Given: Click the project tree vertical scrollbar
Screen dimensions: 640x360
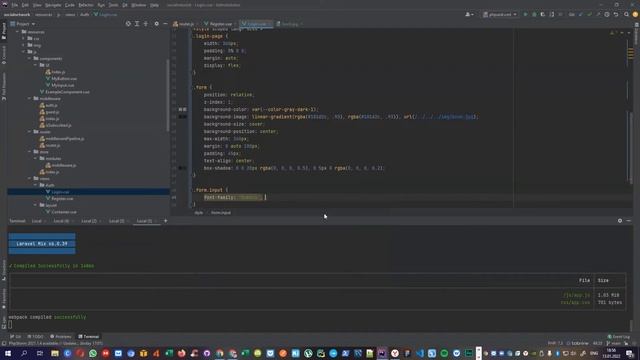Looking at the screenshot, I should pyautogui.click(x=168, y=96).
